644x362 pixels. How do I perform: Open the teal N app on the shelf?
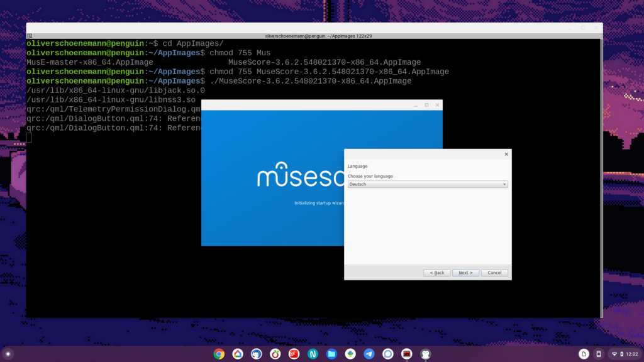point(313,354)
